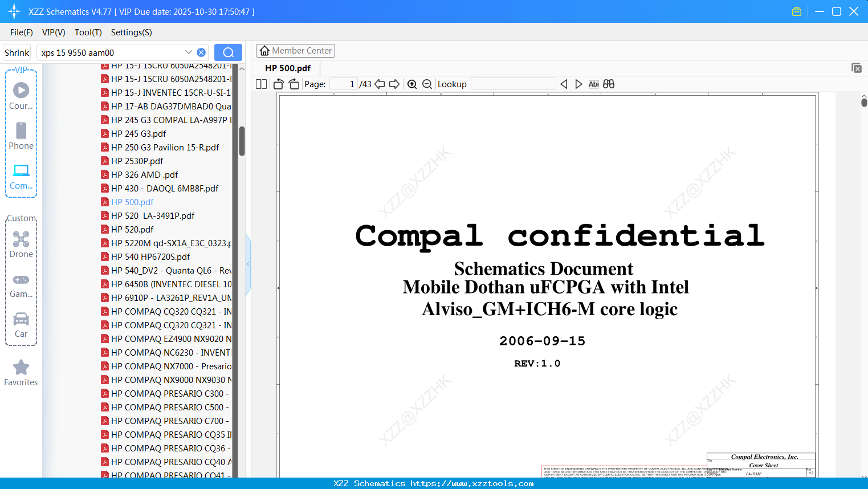Open the Member Center home button
The width and height of the screenshot is (868, 489).
coord(295,51)
